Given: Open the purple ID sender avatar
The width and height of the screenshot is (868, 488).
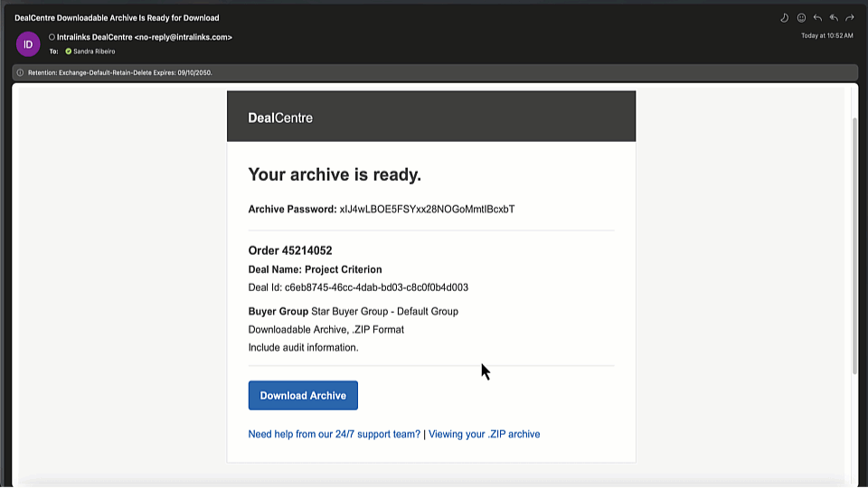Looking at the screenshot, I should [x=28, y=44].
